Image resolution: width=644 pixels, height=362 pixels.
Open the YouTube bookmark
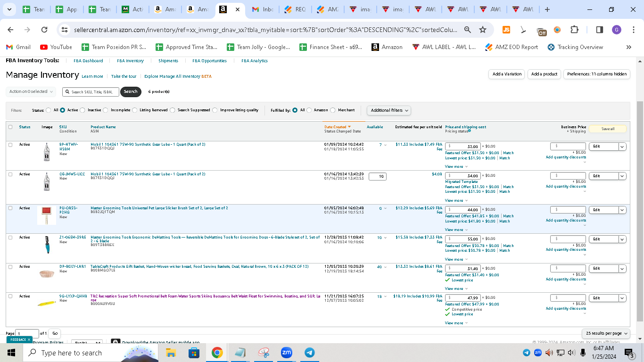coord(56,47)
